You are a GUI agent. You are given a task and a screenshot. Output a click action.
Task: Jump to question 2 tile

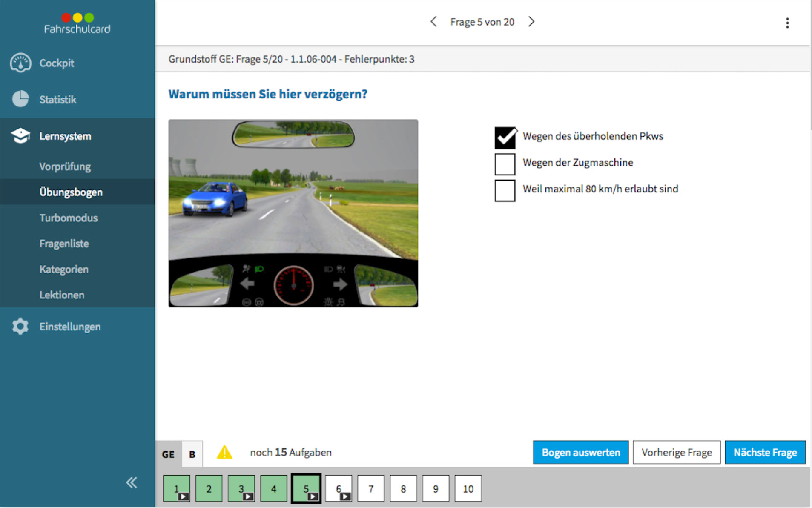209,488
